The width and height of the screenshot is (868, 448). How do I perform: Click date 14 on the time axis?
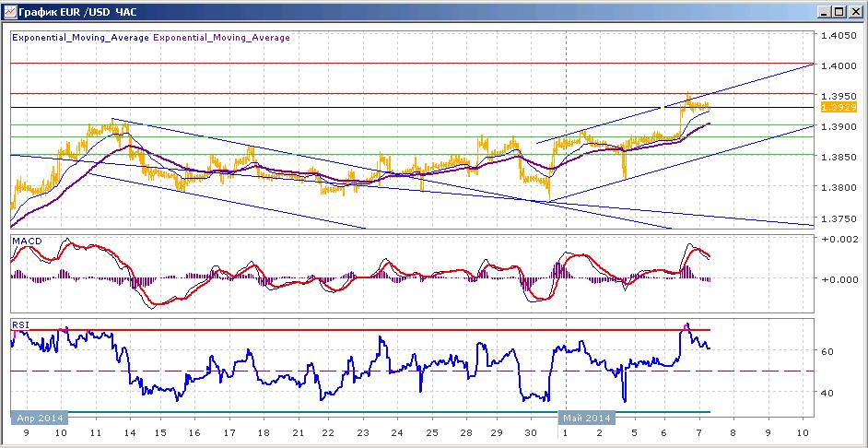(129, 432)
